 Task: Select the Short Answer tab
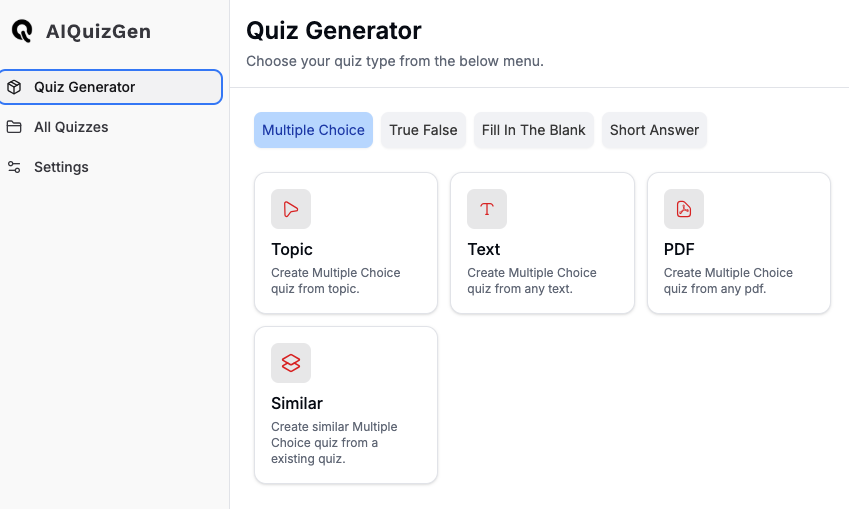click(654, 130)
